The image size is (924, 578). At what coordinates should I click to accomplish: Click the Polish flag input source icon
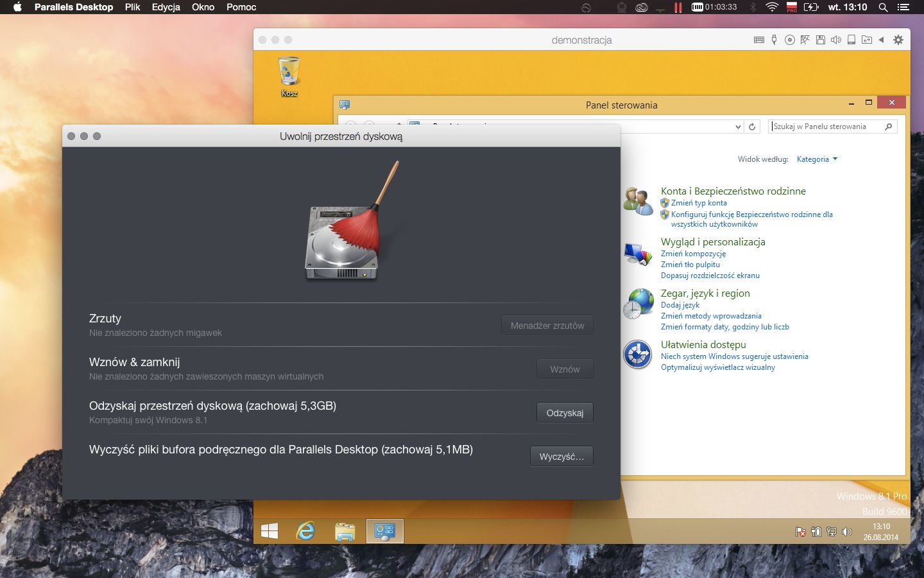tap(792, 7)
